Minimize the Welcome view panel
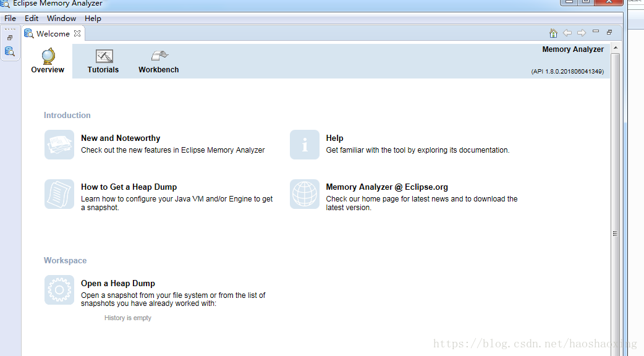The width and height of the screenshot is (644, 356). (596, 32)
